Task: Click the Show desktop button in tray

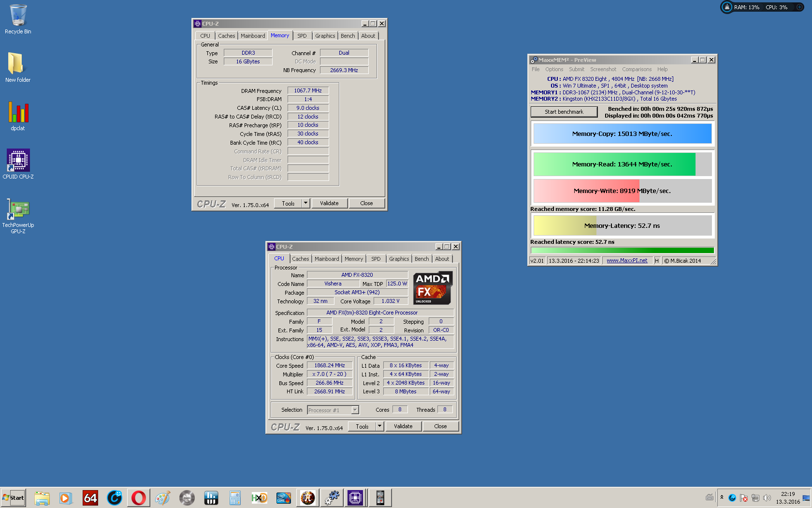Action: click(806, 498)
